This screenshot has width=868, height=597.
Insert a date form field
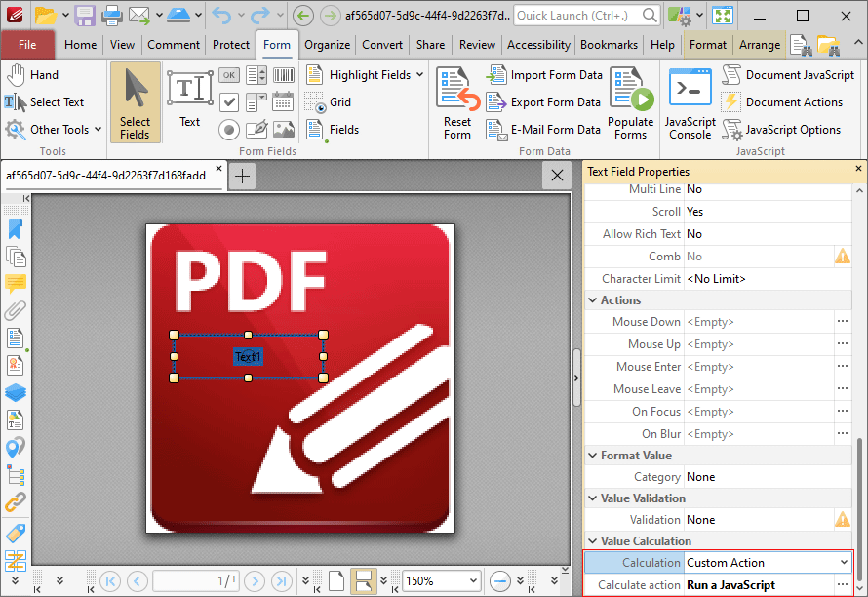click(284, 101)
